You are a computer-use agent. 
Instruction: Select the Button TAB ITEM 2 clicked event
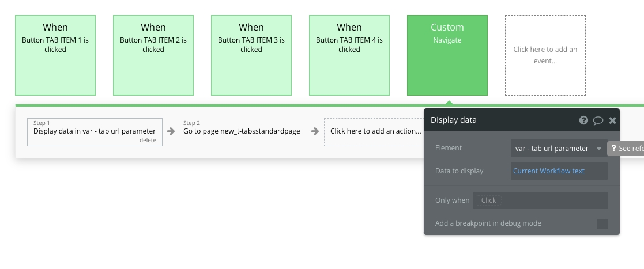[x=153, y=55]
